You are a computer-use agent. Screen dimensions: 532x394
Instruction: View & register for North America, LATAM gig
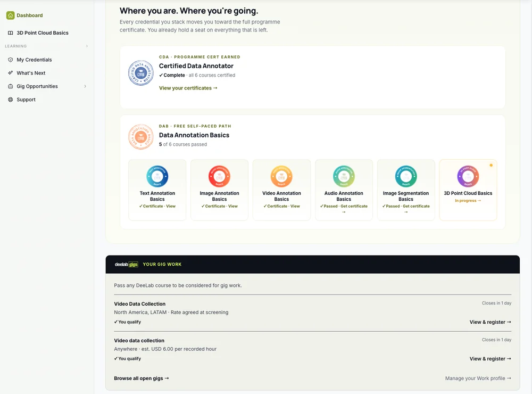(x=491, y=322)
